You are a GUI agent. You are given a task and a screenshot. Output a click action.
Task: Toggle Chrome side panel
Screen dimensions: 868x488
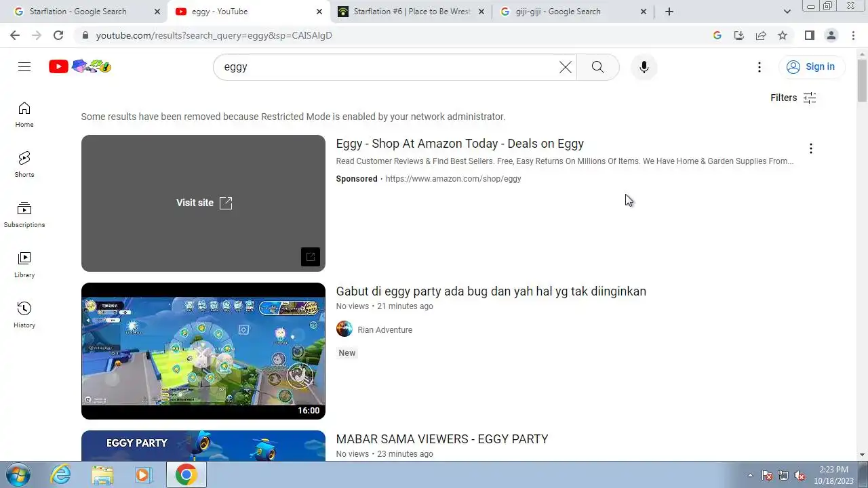click(809, 35)
